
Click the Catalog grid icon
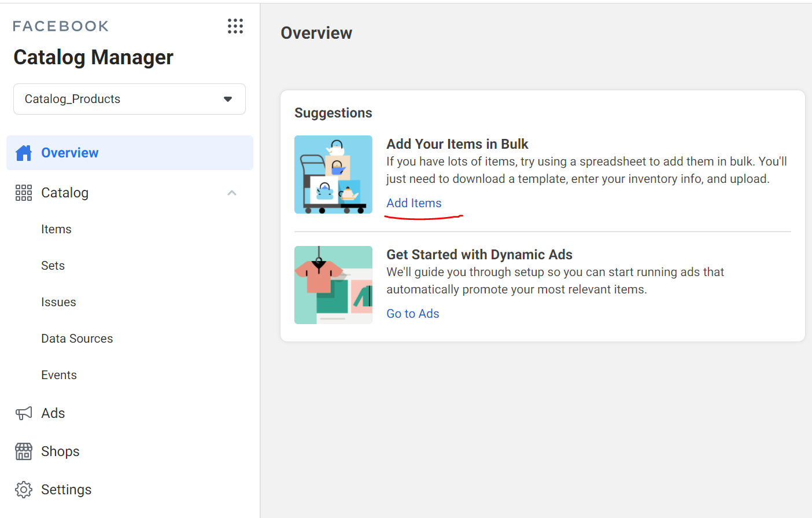pyautogui.click(x=24, y=193)
